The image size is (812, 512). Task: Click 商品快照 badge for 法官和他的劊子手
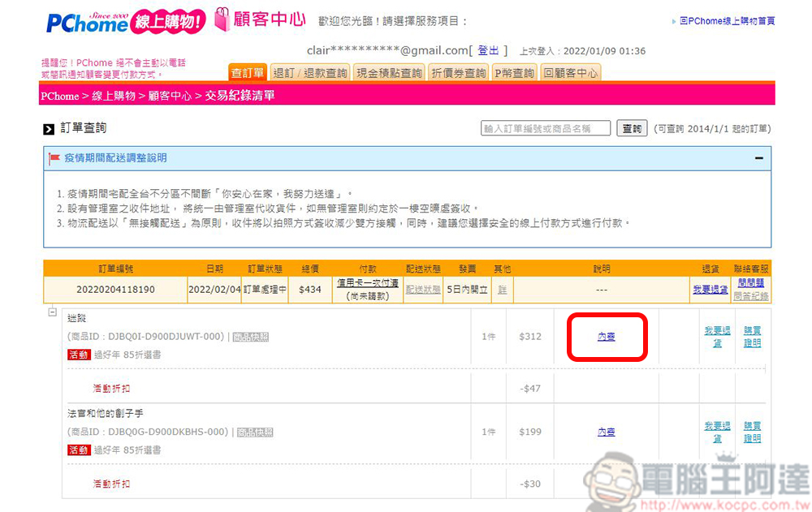[x=255, y=432]
